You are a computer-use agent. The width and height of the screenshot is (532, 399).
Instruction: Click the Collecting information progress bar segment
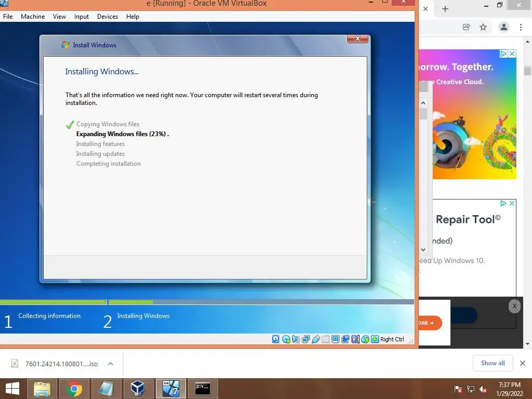tap(54, 302)
